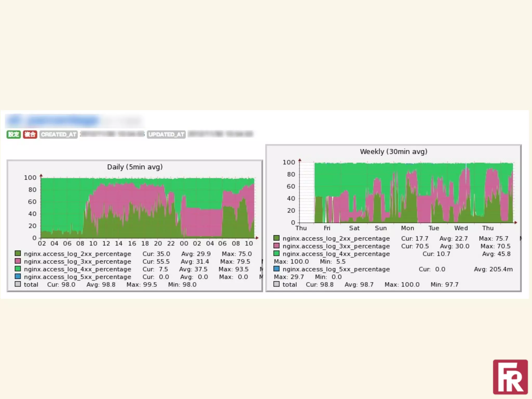Image resolution: width=532 pixels, height=399 pixels.
Task: Click Daily graph 3xx pink legend swatch
Action: [18, 261]
